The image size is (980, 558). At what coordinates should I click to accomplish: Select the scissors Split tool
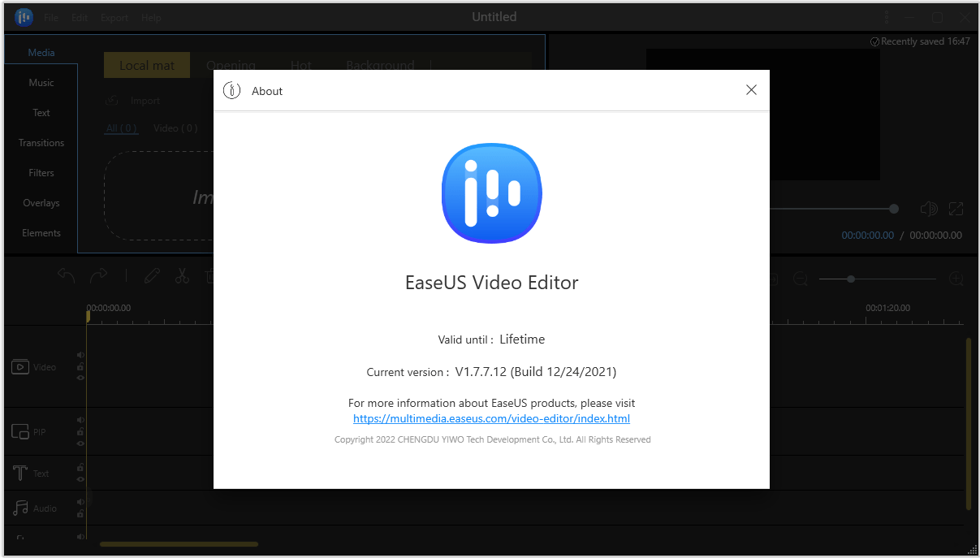pyautogui.click(x=182, y=276)
